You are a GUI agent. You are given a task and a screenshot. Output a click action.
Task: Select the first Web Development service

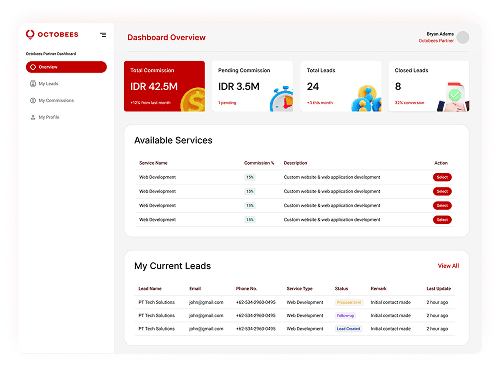(442, 177)
